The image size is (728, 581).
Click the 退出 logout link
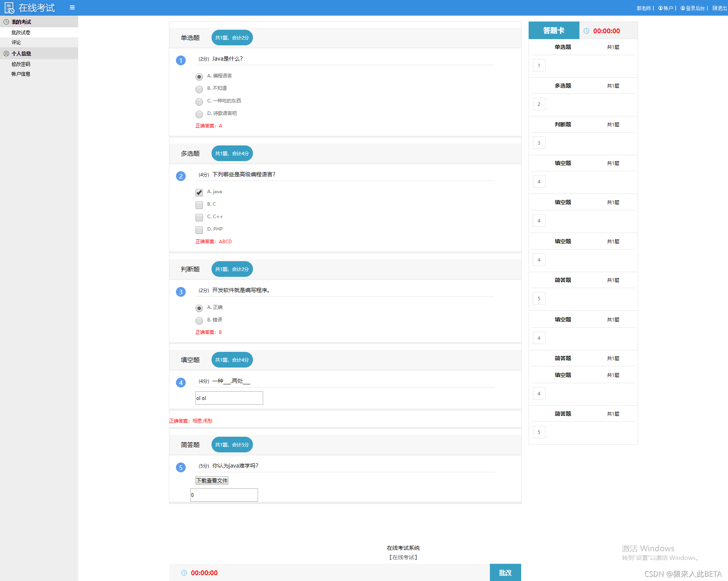pyautogui.click(x=720, y=8)
